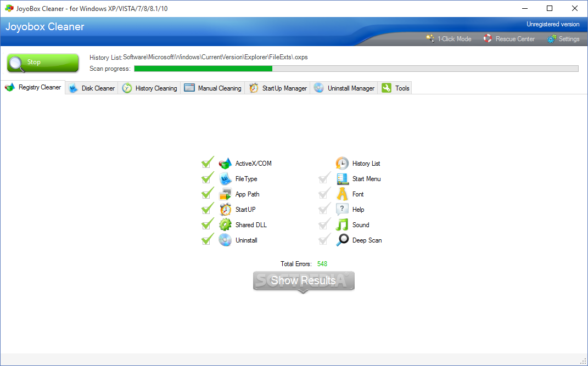Screen dimensions: 588x366
Task: Click the History List clock icon
Action: 342,164
